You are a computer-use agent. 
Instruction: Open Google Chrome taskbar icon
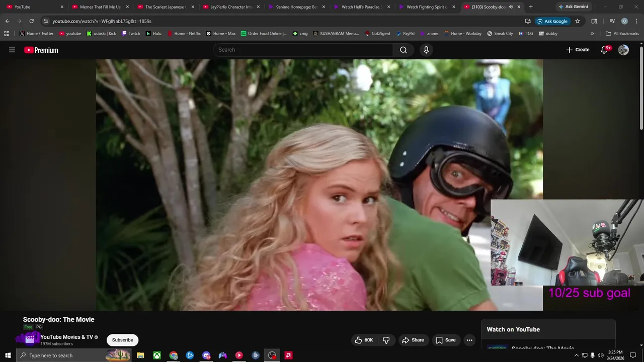pos(174,355)
